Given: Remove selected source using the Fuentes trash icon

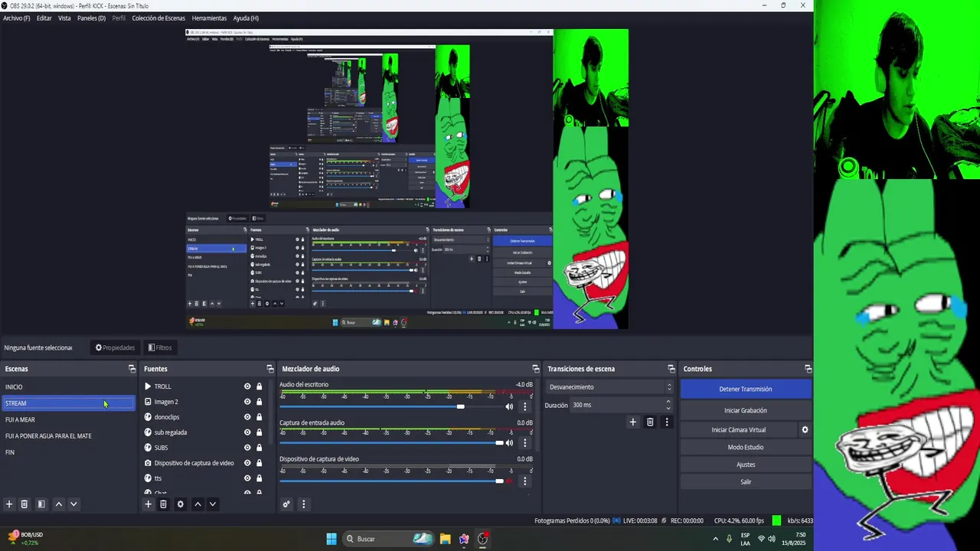Looking at the screenshot, I should click(x=163, y=504).
